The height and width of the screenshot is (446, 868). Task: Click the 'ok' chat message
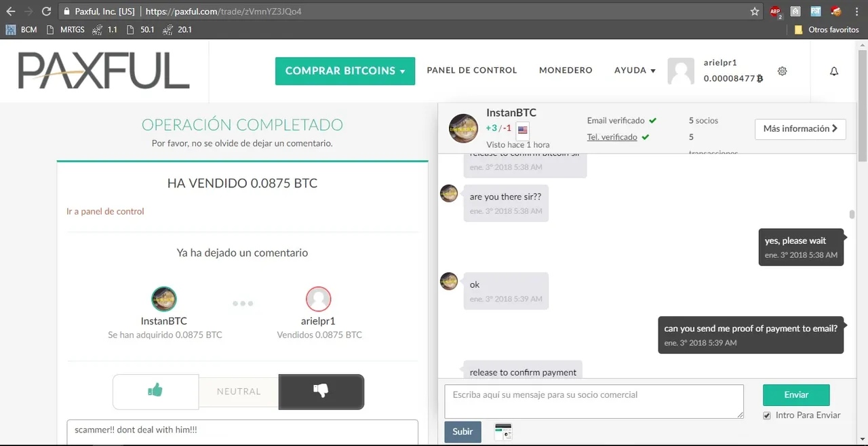click(506, 291)
